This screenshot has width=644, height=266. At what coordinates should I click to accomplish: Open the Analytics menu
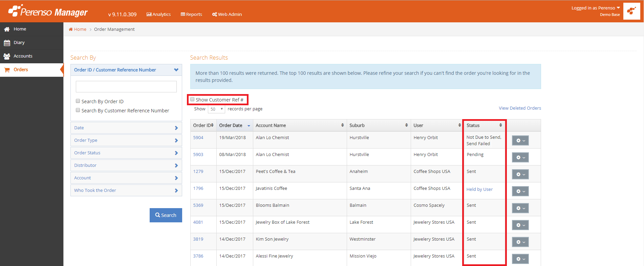tap(158, 14)
